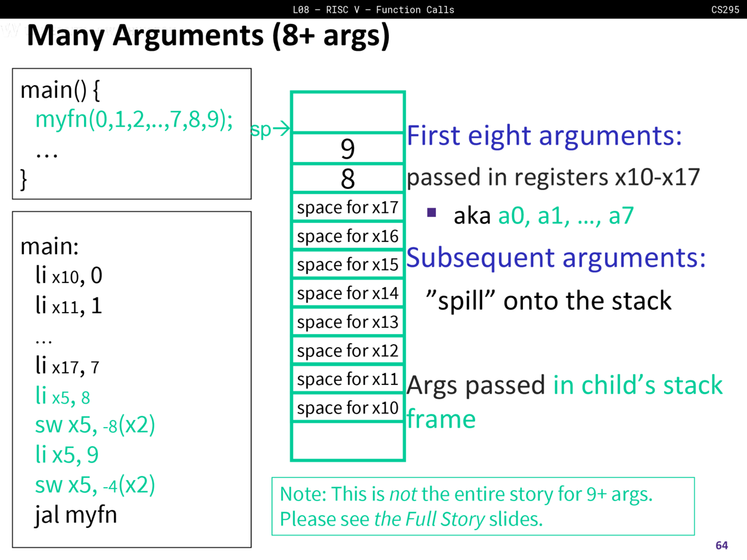
Task: Click 'the Full Story' text in note
Action: pos(429,519)
